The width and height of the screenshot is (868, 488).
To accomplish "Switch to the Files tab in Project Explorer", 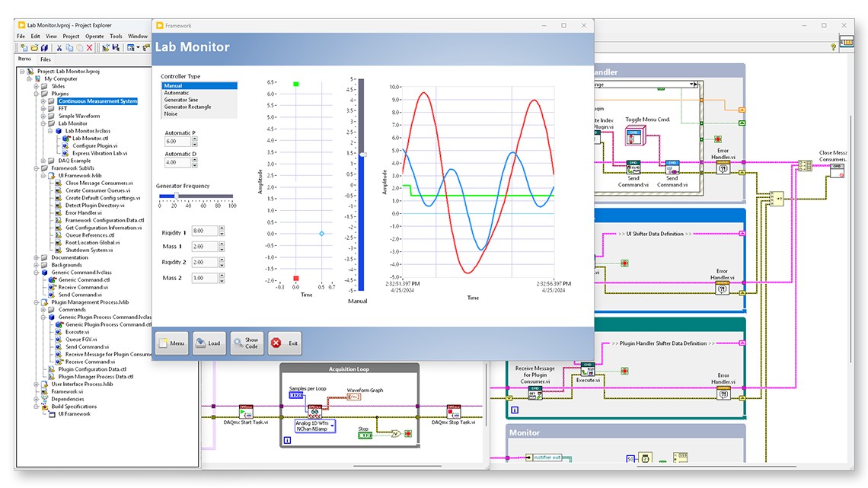I will [x=46, y=59].
